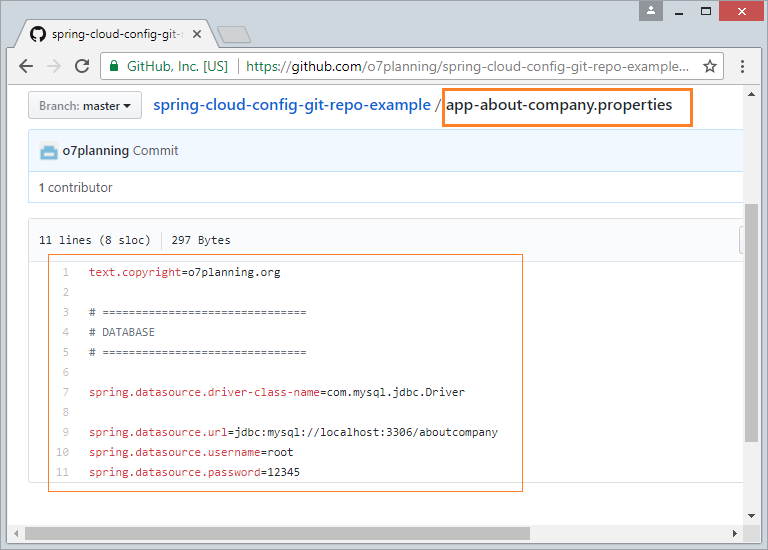Select line number 11 in the file
The height and width of the screenshot is (550, 768).
[63, 472]
